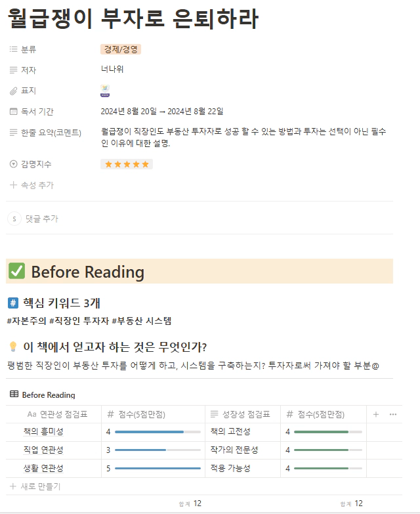
Task: Click the book cover thumbnail in 표지
Action: (105, 91)
